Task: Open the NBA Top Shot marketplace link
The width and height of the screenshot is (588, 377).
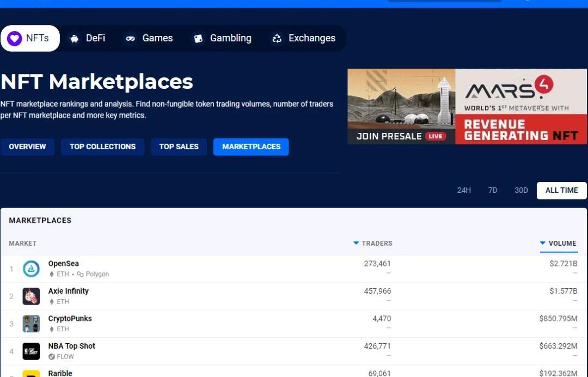Action: [x=72, y=346]
